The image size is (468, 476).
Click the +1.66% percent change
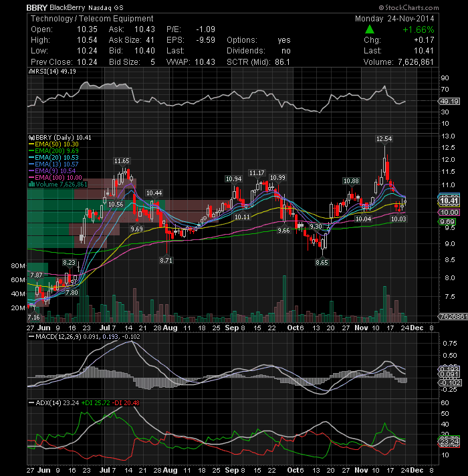click(419, 29)
